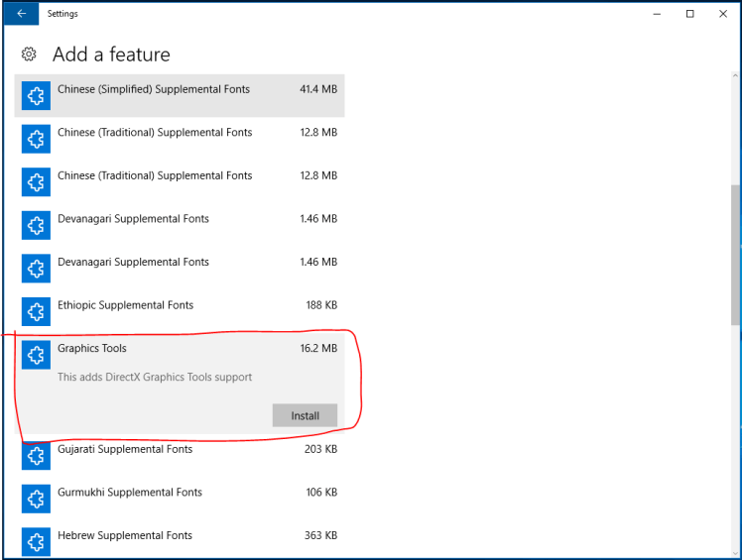The width and height of the screenshot is (742, 560).
Task: Click the Hebrew Supplemental Fonts puzzle icon
Action: pyautogui.click(x=37, y=541)
